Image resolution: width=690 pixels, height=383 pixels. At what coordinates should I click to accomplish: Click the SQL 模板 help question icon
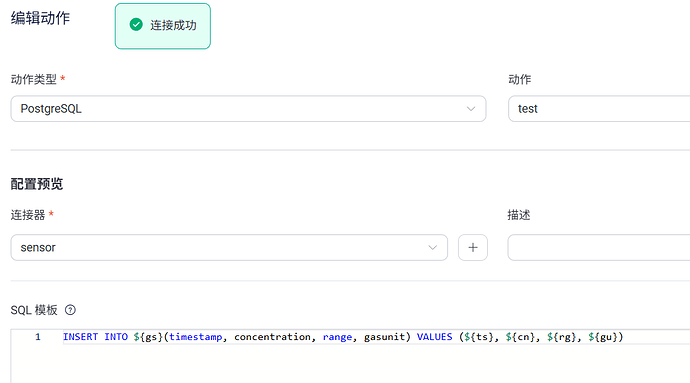[70, 310]
